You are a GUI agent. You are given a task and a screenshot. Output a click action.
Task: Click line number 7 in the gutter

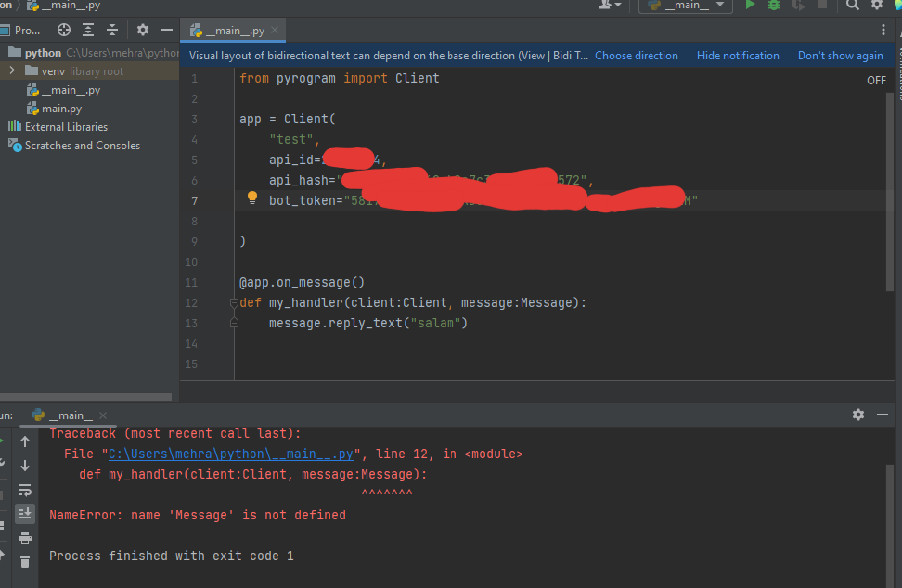click(195, 200)
